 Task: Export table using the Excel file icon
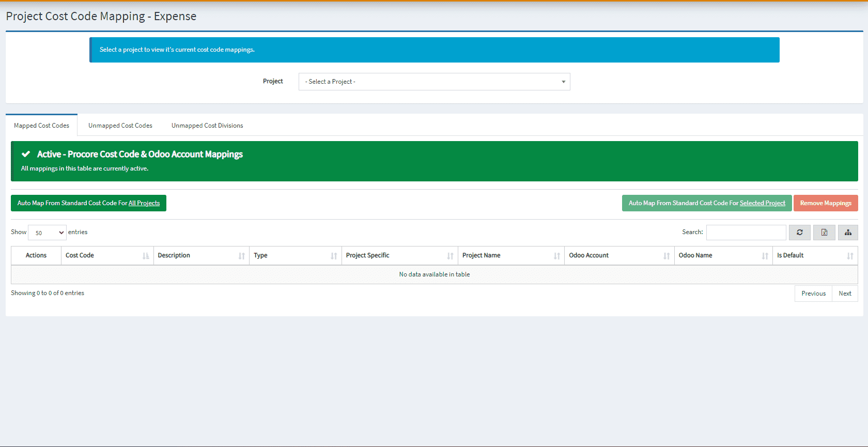click(824, 233)
